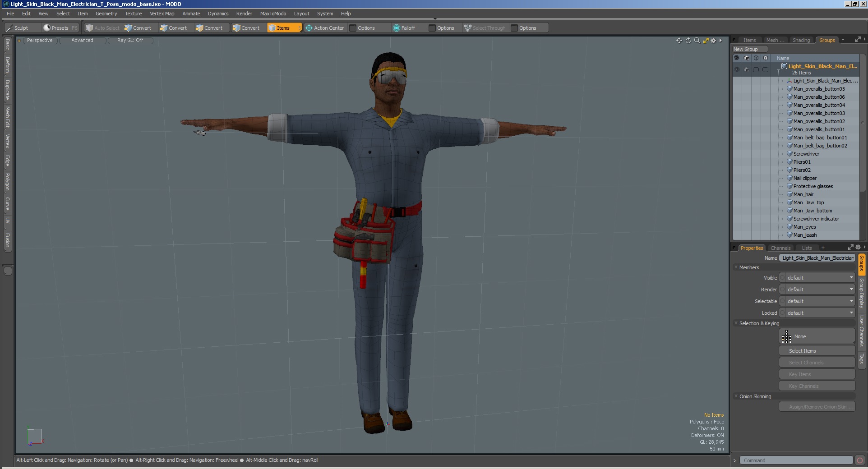Click the viewport zoom magnifier icon
Screen dimensions: 868x469
coord(697,41)
